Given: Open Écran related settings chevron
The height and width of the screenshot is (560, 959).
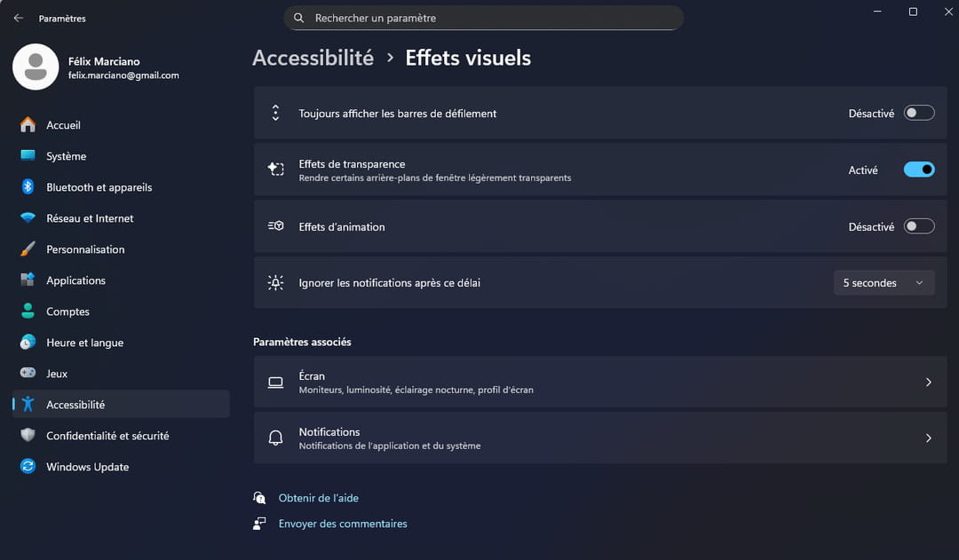Looking at the screenshot, I should tap(928, 383).
